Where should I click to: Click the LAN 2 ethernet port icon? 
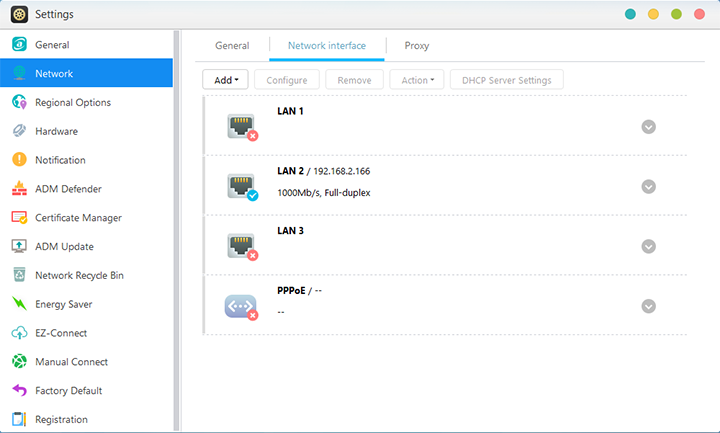point(241,186)
